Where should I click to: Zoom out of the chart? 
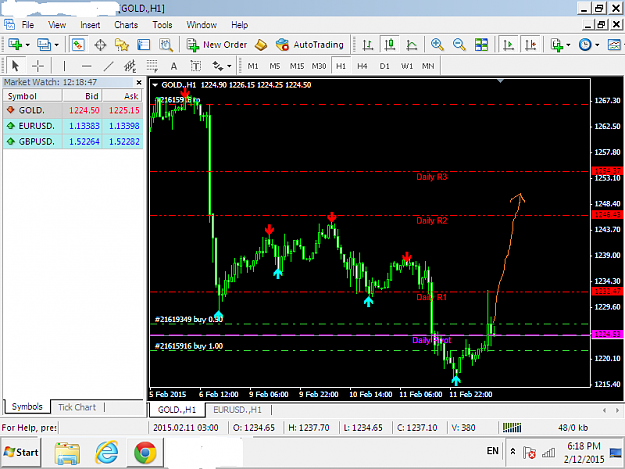(459, 45)
